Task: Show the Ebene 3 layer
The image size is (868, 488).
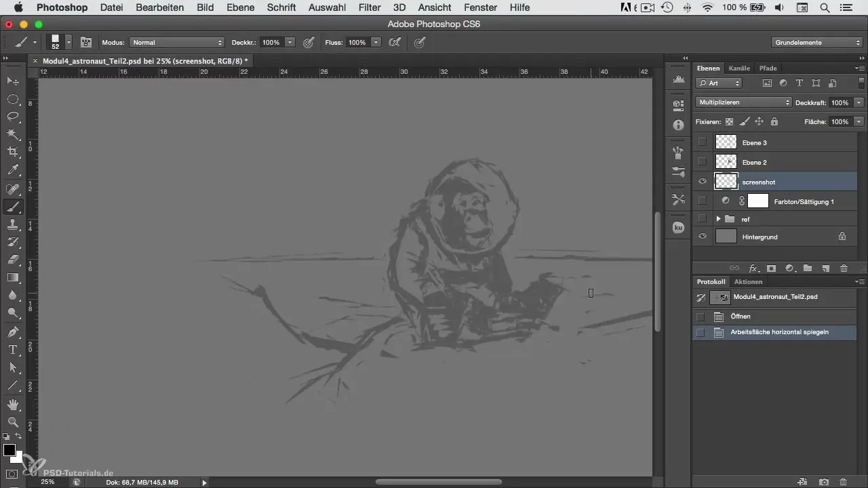Action: (702, 142)
